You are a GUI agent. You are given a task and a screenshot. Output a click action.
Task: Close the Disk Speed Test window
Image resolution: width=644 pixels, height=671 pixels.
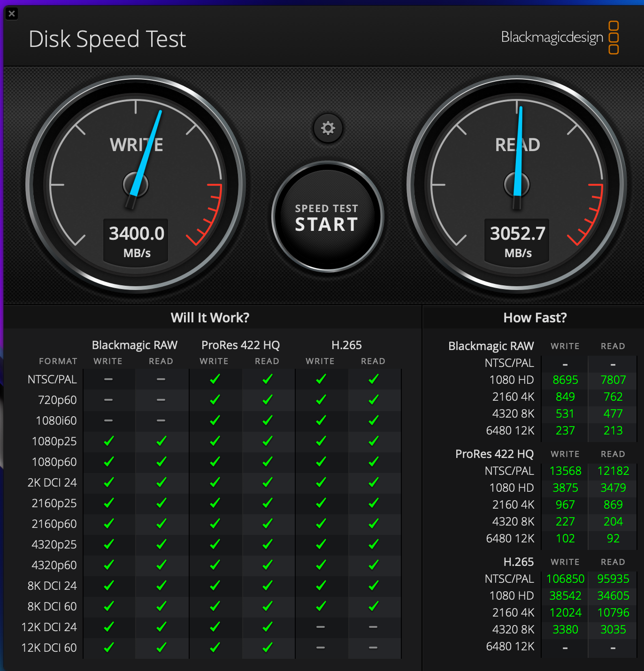(12, 14)
